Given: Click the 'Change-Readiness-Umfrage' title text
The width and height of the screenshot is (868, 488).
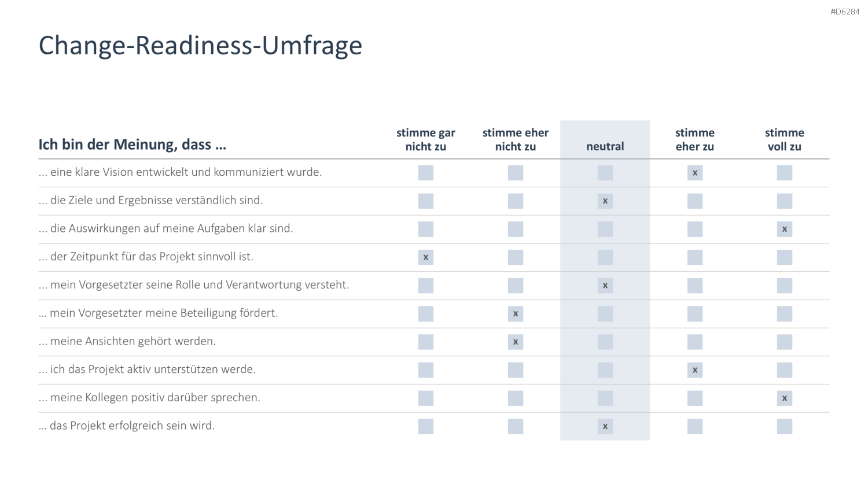Looking at the screenshot, I should click(x=200, y=45).
